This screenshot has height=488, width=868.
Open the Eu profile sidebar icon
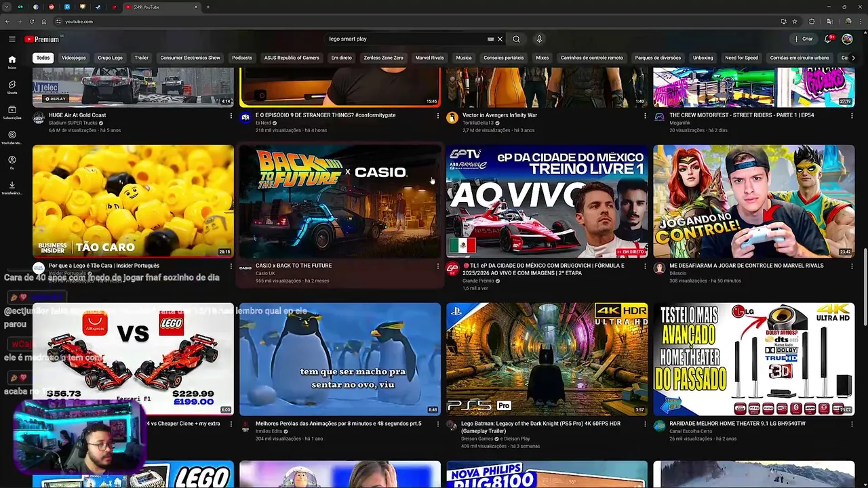coord(12,163)
